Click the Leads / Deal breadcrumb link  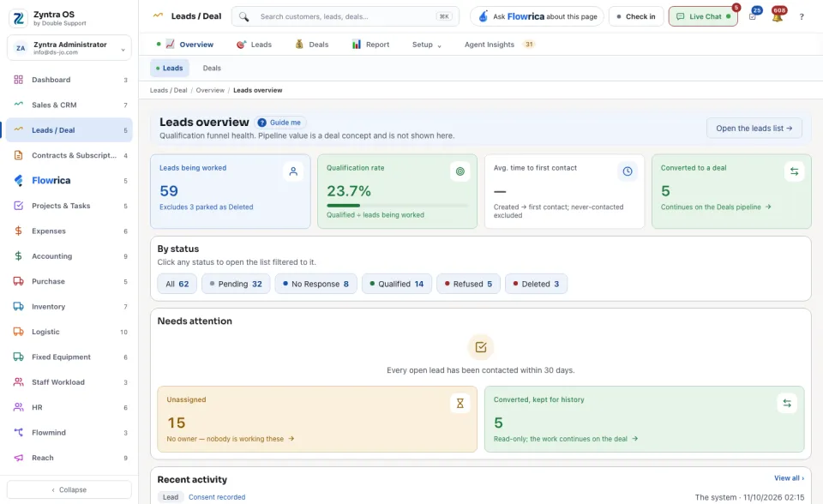[169, 90]
